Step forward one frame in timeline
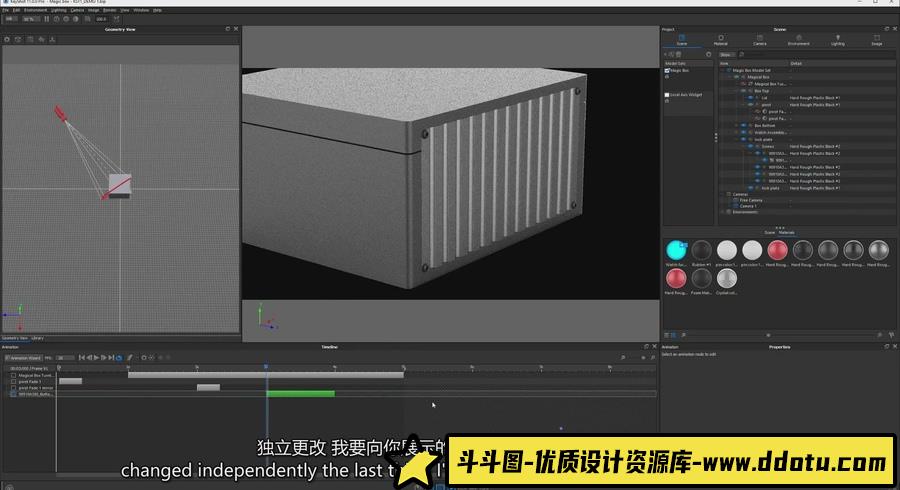 (x=104, y=357)
